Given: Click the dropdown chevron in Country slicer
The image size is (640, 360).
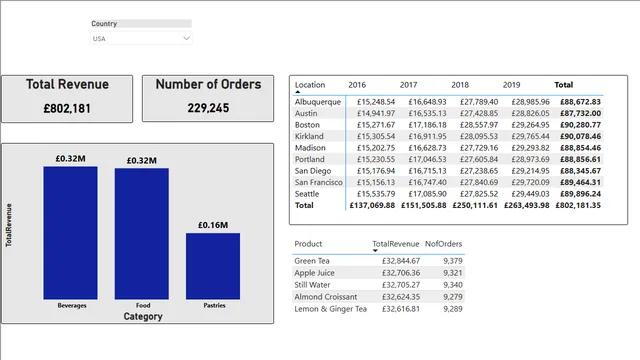Looking at the screenshot, I should coord(187,38).
